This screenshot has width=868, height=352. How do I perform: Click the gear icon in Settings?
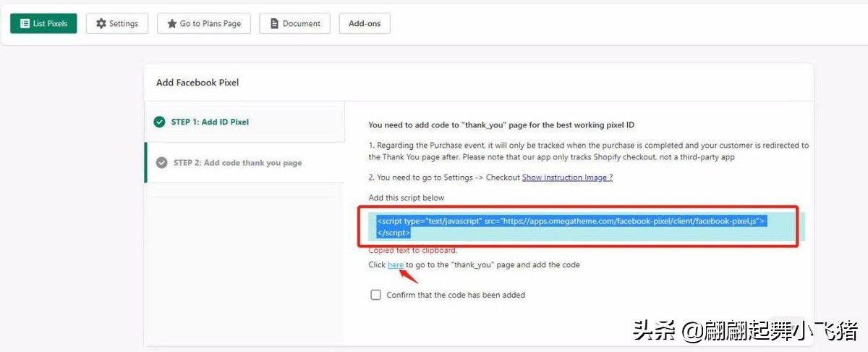(101, 23)
